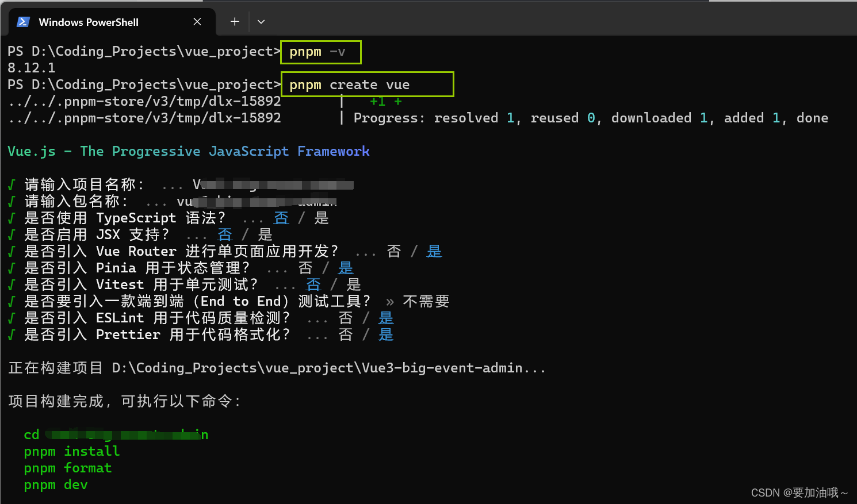Screen dimensions: 857x504
Task: Click the pnpm dev command text
Action: pyautogui.click(x=55, y=485)
